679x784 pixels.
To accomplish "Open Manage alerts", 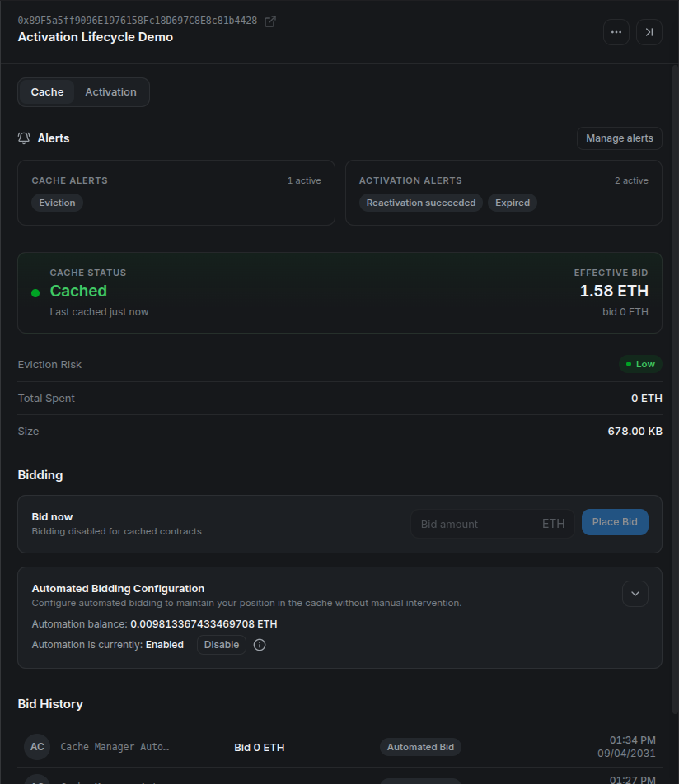I will click(620, 138).
